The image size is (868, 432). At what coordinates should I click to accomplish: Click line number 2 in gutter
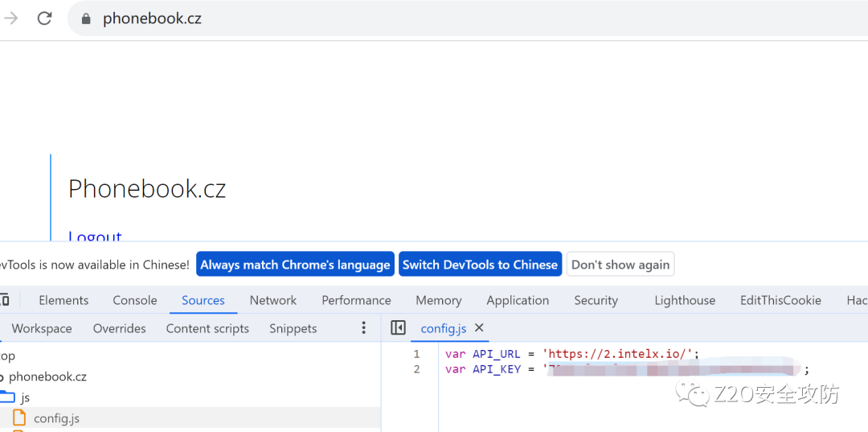click(416, 369)
